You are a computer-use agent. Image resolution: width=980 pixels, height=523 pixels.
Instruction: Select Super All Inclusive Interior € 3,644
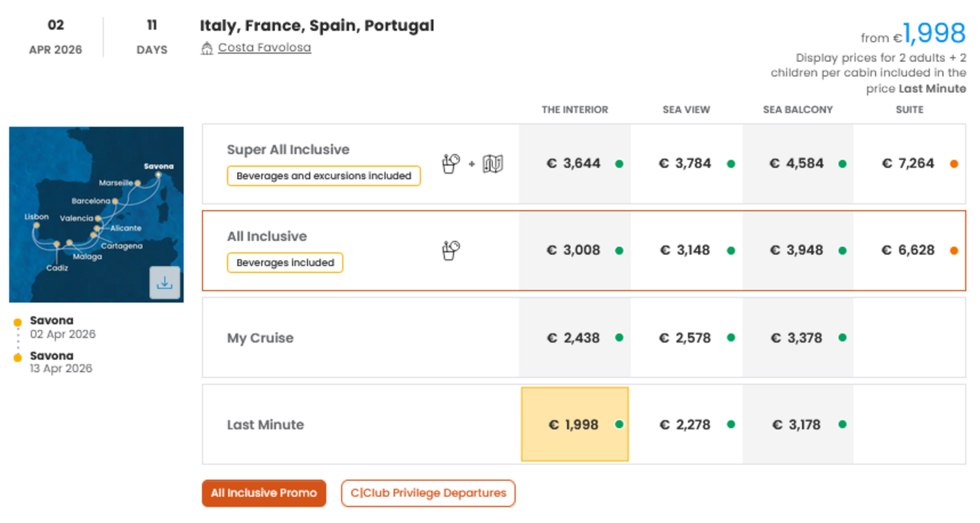point(574,163)
